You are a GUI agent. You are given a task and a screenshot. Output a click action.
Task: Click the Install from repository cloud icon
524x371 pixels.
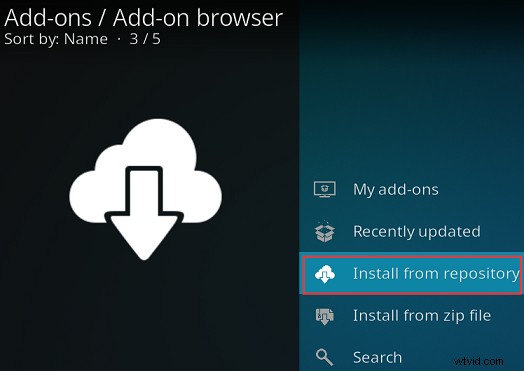coord(324,274)
